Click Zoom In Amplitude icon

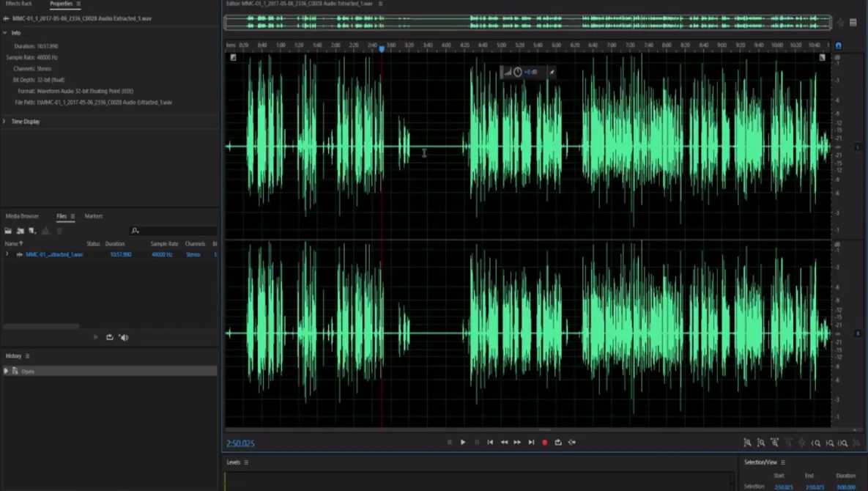click(x=747, y=443)
